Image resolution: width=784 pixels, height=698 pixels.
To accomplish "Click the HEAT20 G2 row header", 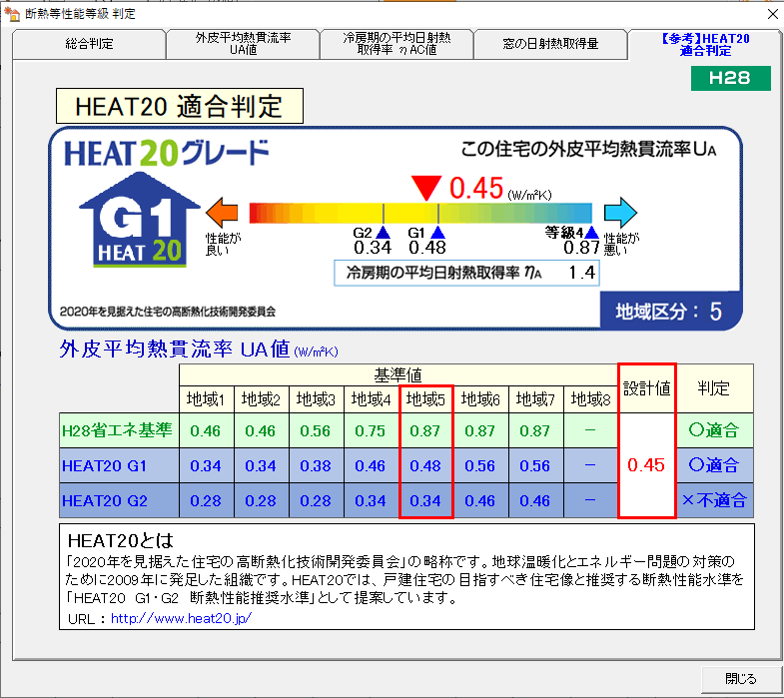I will click(119, 500).
